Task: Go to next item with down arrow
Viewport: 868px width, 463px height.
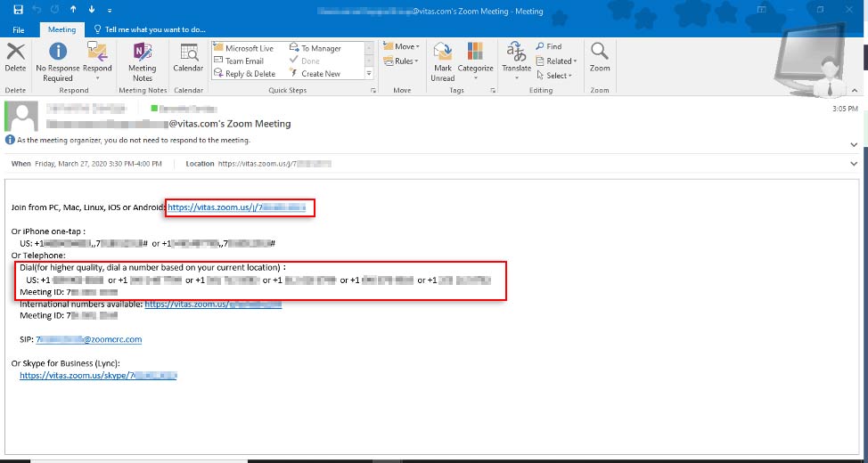Action: click(x=91, y=10)
